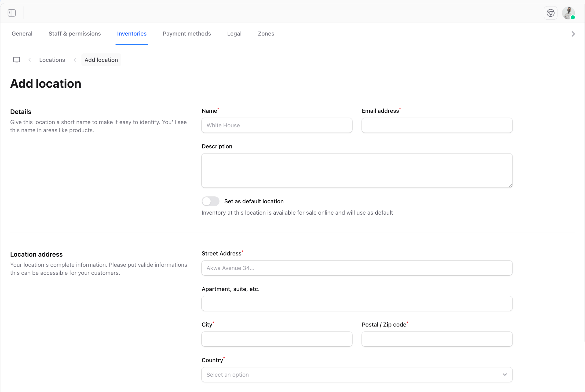Click the monitor home breadcrumb icon
Image resolution: width=585 pixels, height=392 pixels.
coord(17,60)
